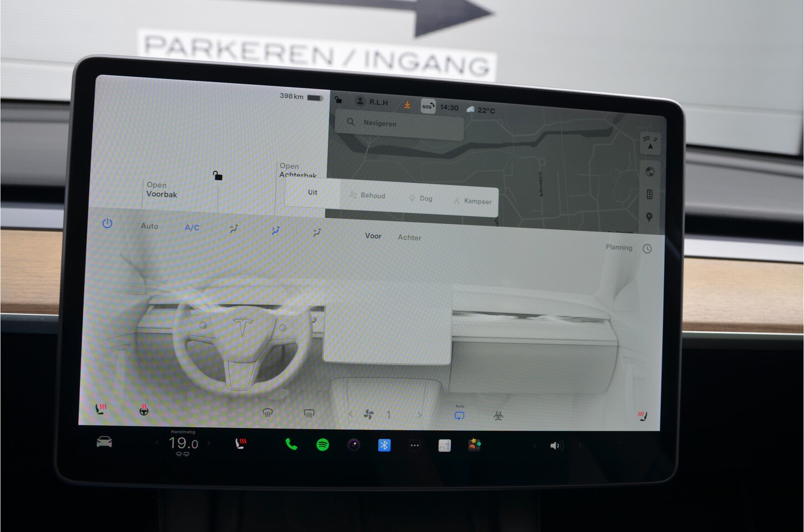
Task: Tap the car lock icon on vehicle view
Action: pos(217,176)
